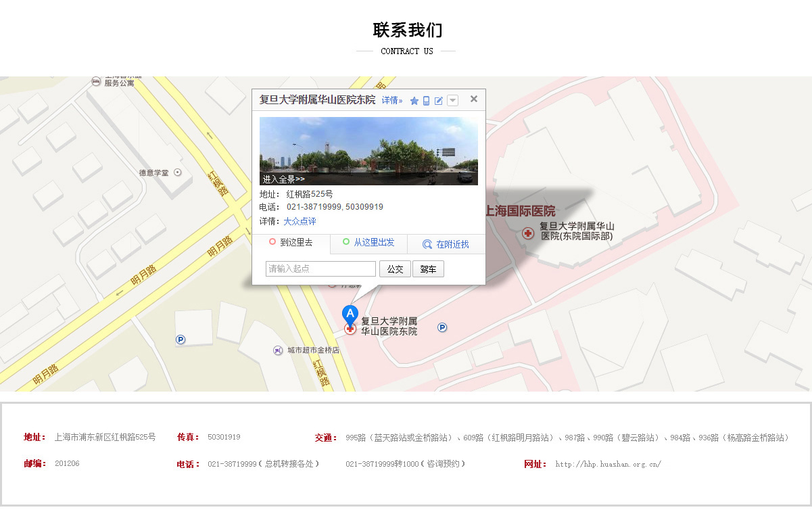Select the blue A map marker
Image resolution: width=812 pixels, height=514 pixels.
pyautogui.click(x=350, y=314)
